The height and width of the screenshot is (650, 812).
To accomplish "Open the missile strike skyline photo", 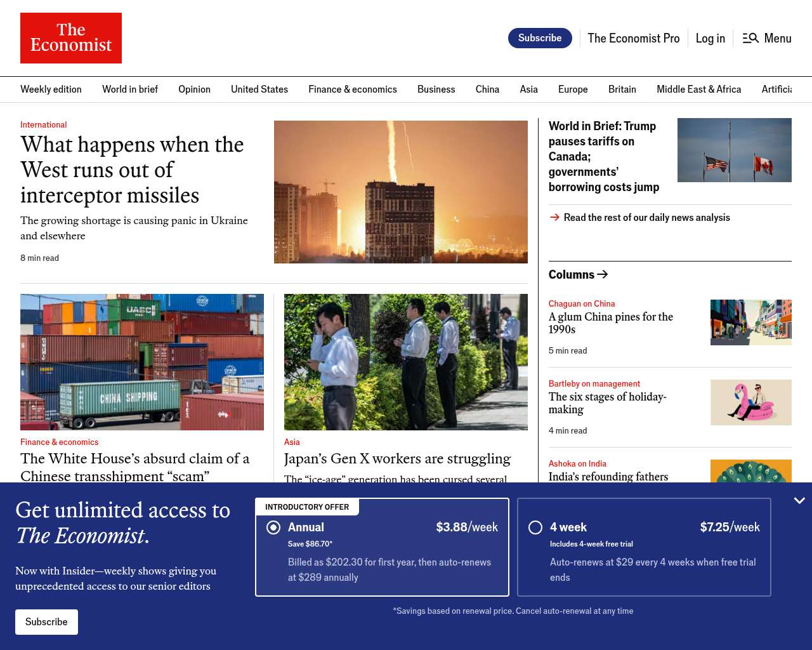I will (x=401, y=192).
